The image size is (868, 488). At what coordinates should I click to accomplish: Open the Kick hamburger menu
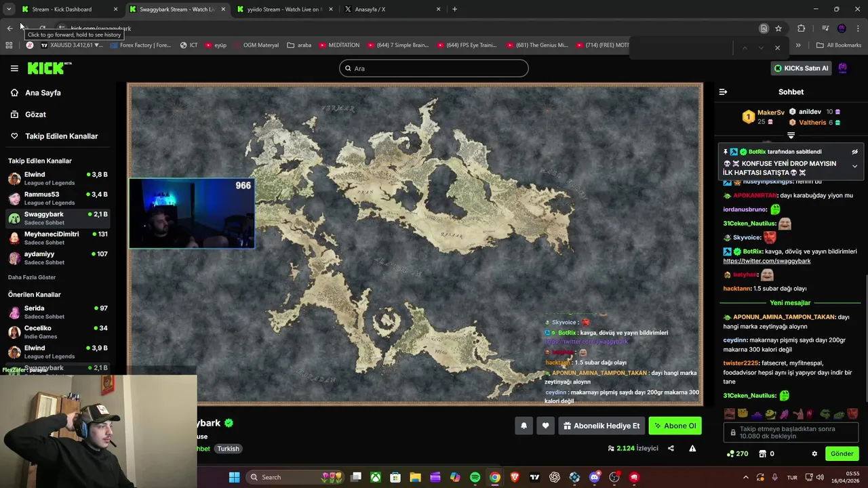tap(14, 68)
